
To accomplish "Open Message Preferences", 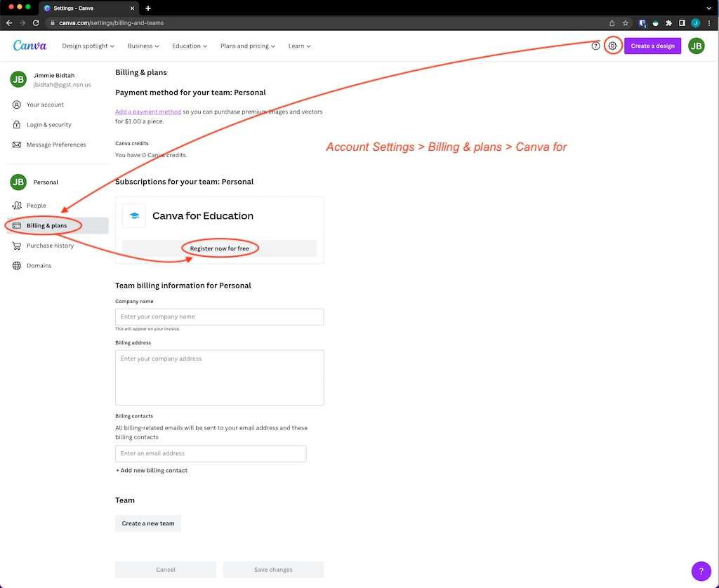I will (x=58, y=145).
